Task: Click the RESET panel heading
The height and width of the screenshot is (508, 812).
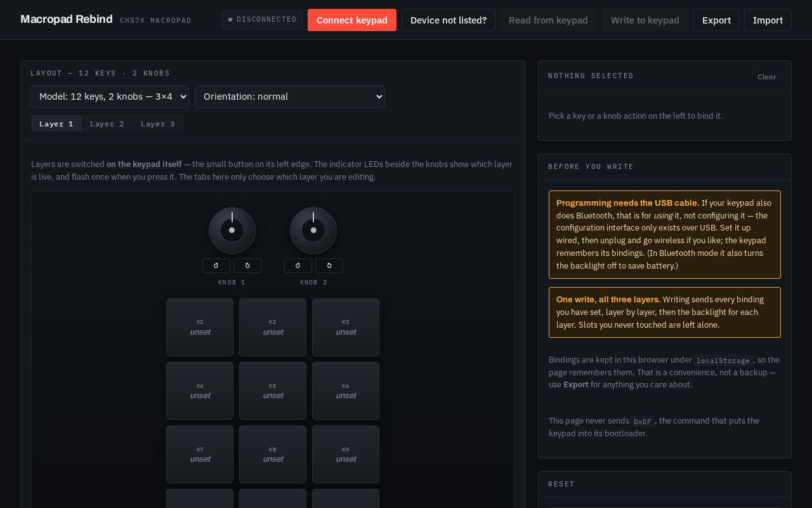Action: 561,485
